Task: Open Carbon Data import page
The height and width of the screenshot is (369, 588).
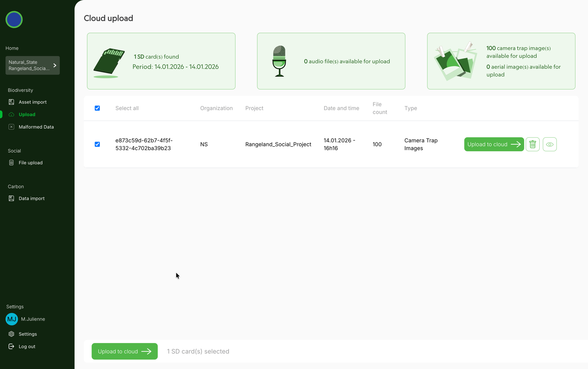Action: coord(31,198)
